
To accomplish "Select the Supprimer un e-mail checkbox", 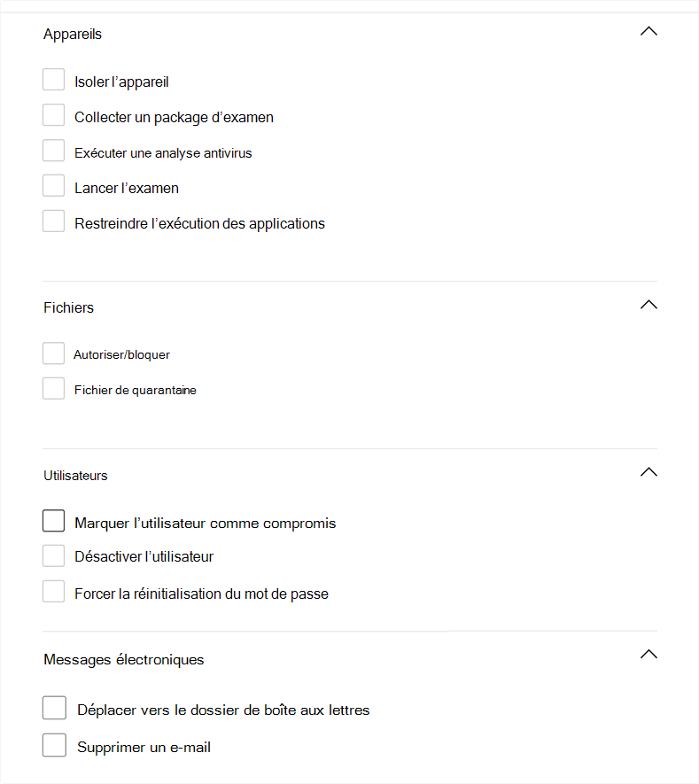I will [55, 746].
